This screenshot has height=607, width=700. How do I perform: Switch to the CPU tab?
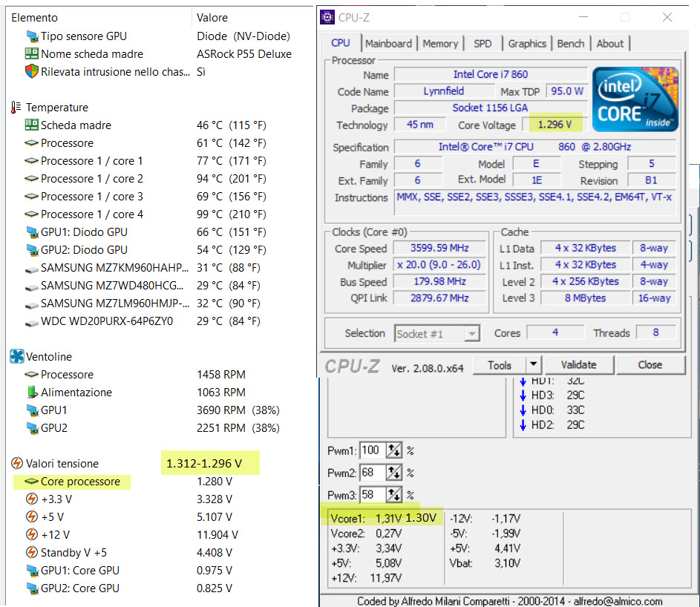click(x=341, y=43)
